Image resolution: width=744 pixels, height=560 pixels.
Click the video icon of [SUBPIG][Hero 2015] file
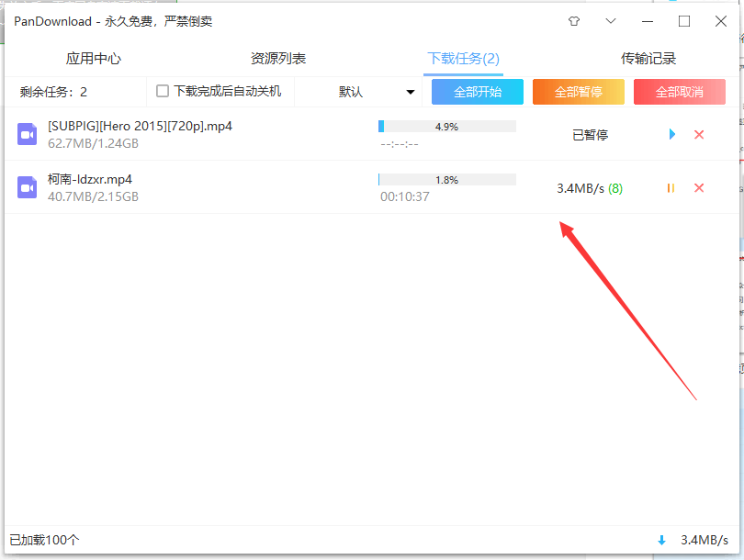click(x=27, y=134)
